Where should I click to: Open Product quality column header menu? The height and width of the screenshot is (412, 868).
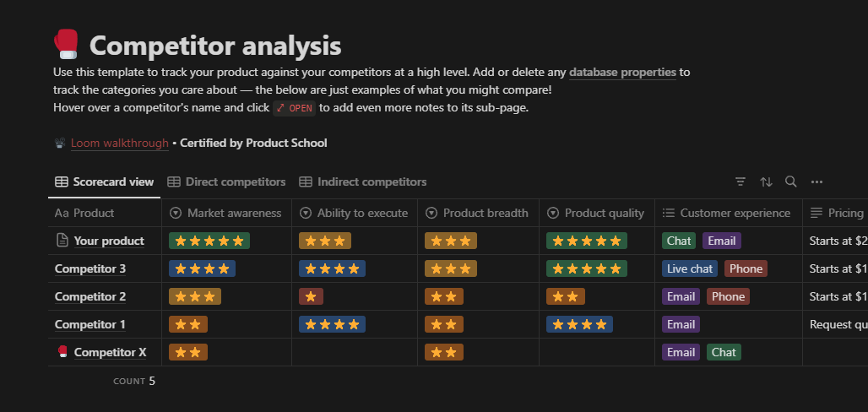coord(595,213)
